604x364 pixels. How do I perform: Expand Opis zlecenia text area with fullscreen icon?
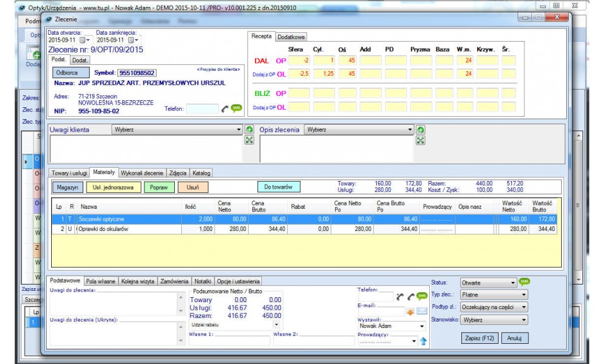(x=420, y=140)
